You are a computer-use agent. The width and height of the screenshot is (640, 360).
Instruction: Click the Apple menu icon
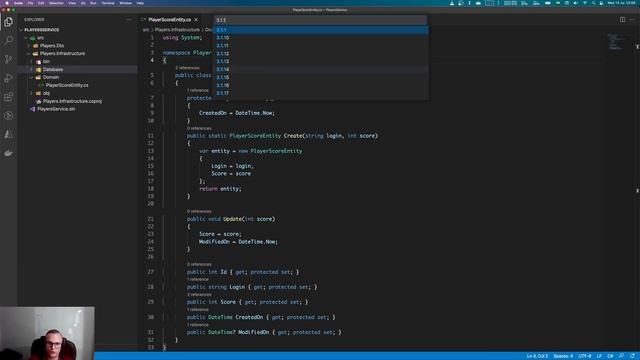click(x=7, y=3)
